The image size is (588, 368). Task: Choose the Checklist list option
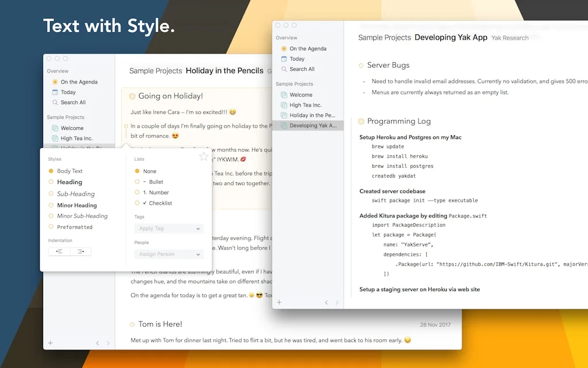coord(137,203)
